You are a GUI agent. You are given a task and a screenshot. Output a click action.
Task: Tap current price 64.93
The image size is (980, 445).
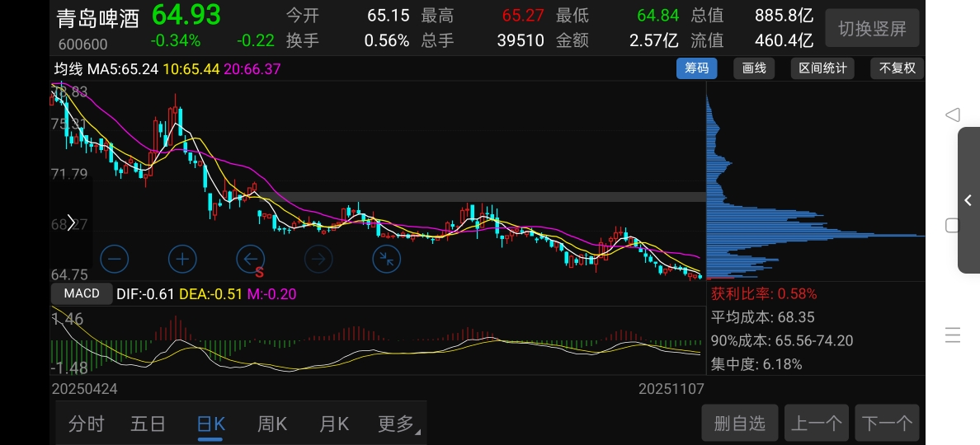(x=186, y=15)
